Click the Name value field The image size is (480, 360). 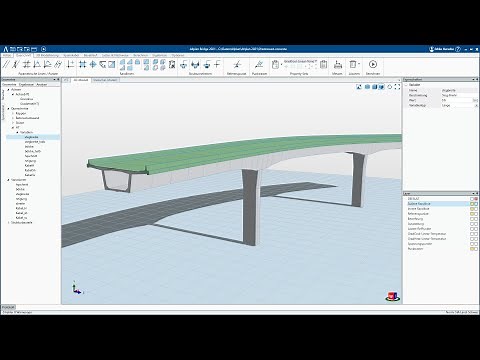coord(459,90)
